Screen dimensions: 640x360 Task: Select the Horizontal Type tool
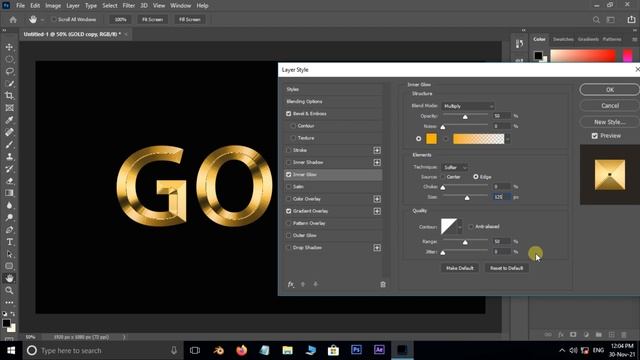(x=9, y=242)
